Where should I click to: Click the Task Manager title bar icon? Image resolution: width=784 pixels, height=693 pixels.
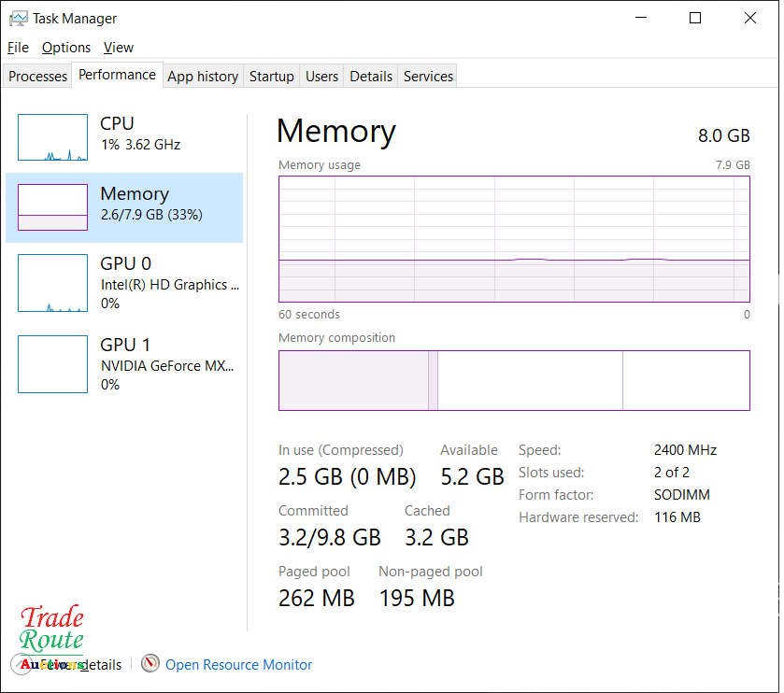click(x=18, y=18)
